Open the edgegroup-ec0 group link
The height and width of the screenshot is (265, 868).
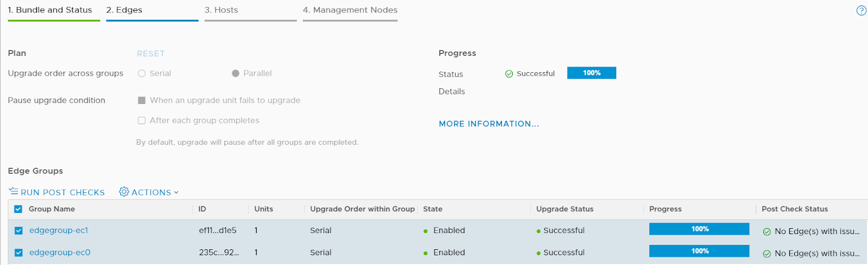[60, 253]
